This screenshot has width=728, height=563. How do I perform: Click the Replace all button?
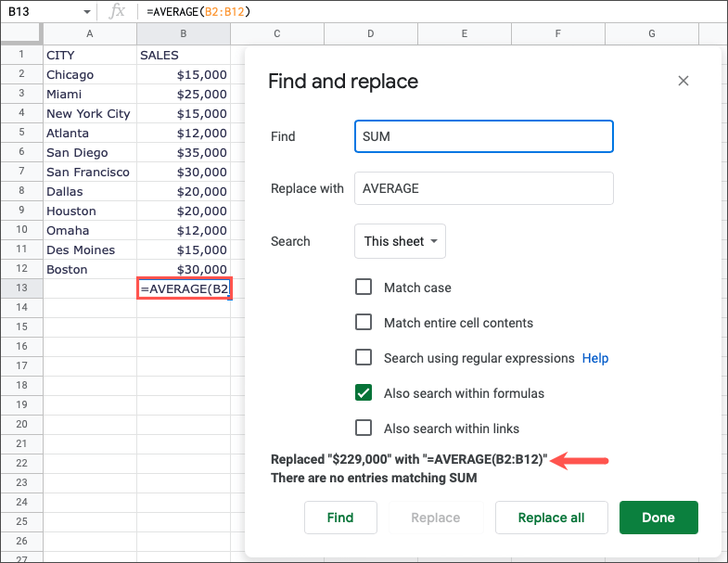[551, 518]
